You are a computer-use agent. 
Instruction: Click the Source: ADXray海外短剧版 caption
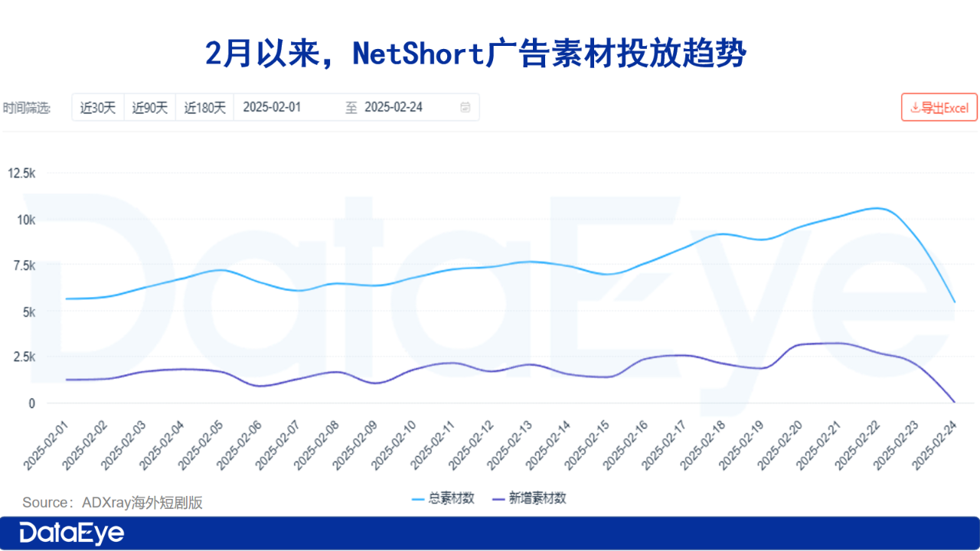(x=113, y=502)
